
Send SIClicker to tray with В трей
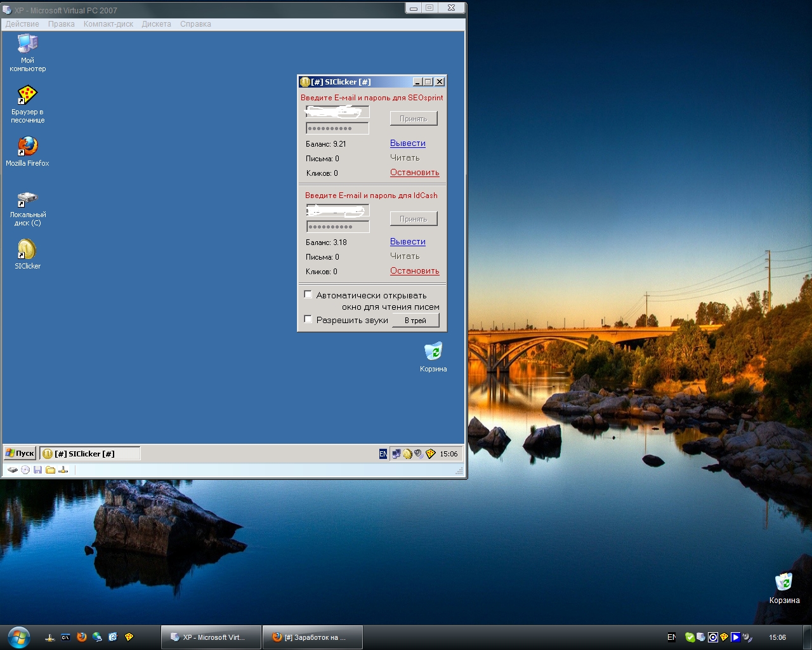416,321
